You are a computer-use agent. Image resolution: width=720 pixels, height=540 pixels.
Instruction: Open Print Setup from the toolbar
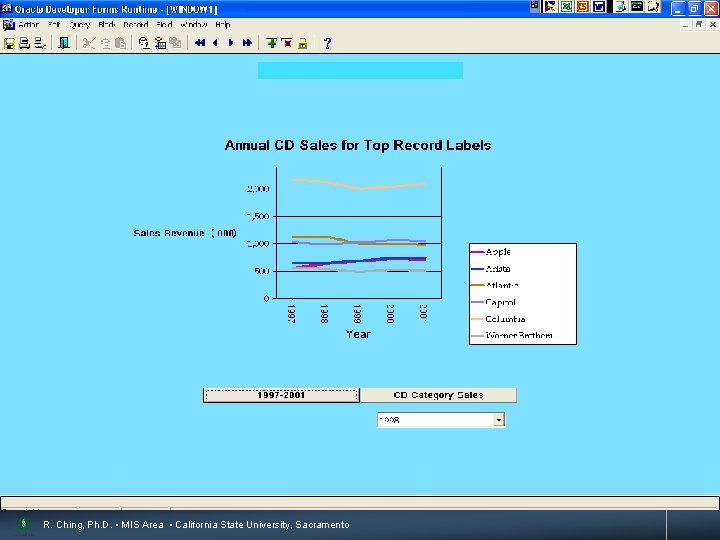click(40, 43)
